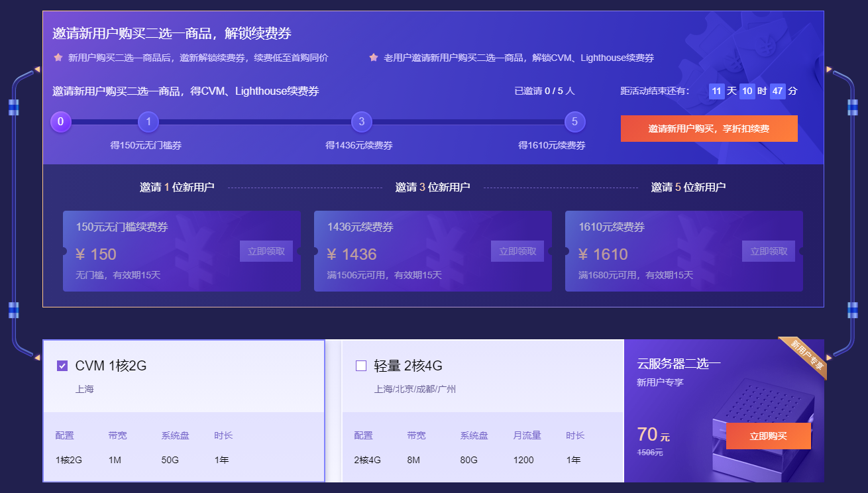Click the 上海/北京/成都/广州 region text
The width and height of the screenshot is (868, 493).
point(415,389)
